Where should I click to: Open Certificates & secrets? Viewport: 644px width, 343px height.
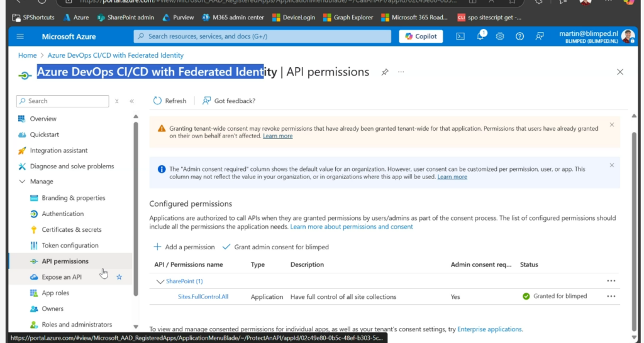pos(70,230)
